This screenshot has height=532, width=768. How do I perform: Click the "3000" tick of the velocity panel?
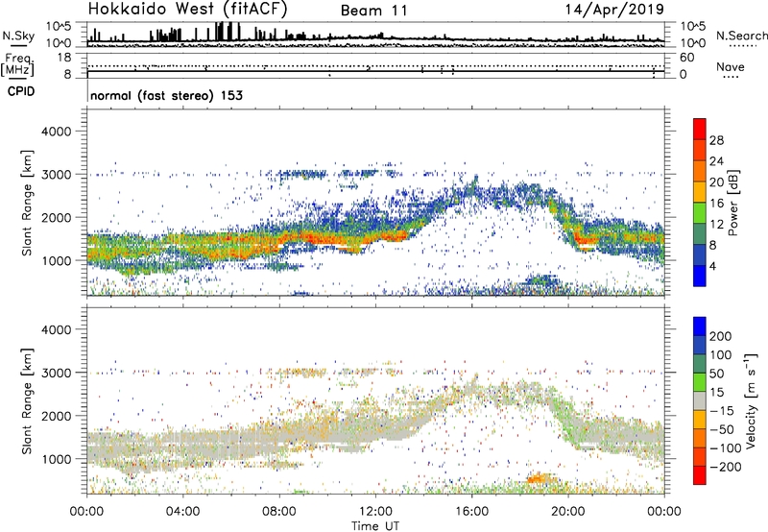pyautogui.click(x=57, y=373)
